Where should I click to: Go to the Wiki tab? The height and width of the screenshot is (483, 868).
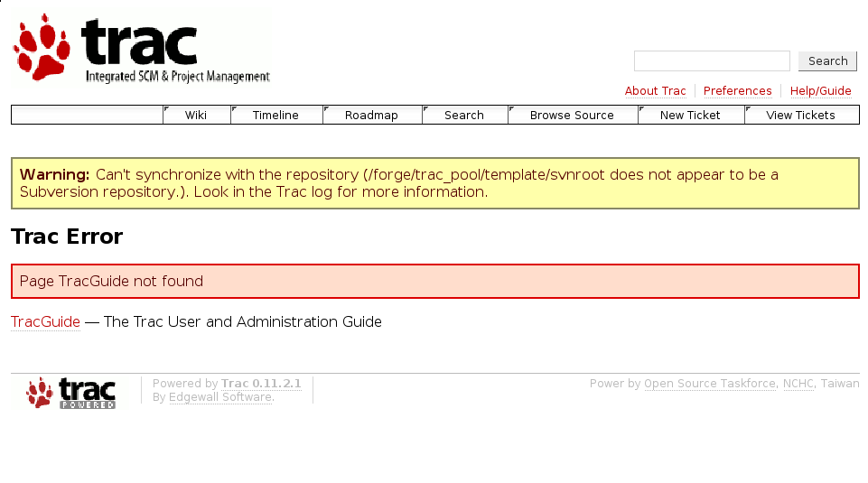coord(197,115)
